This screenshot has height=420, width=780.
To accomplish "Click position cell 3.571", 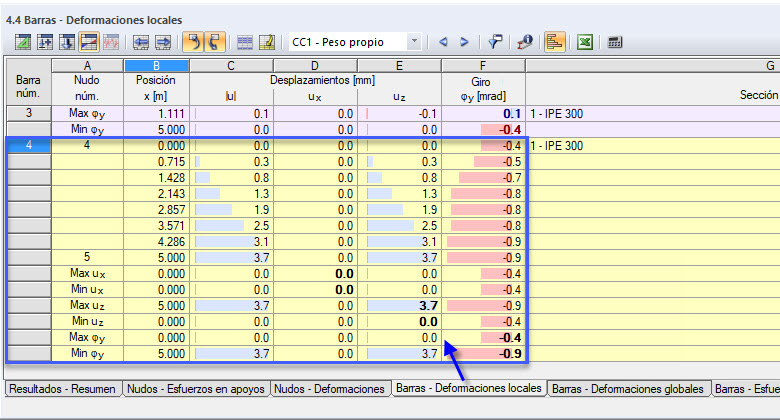I will [156, 225].
